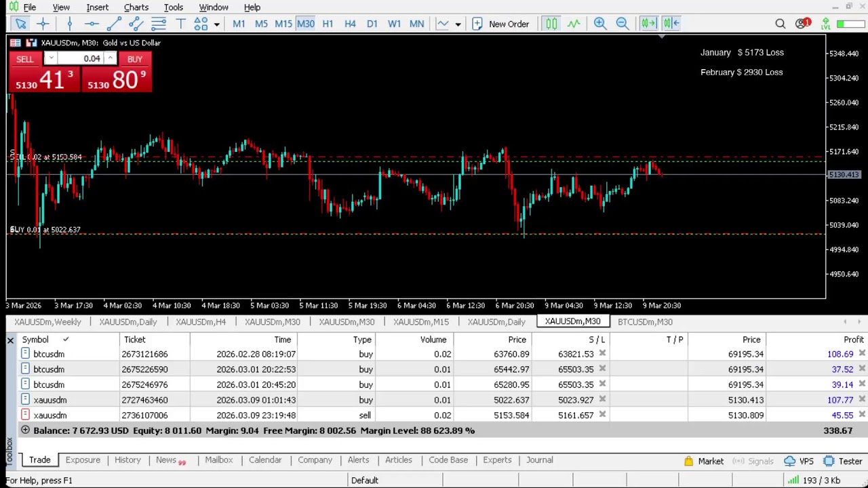Open New Order dialog
Viewport: 868px width, 488px height.
coord(500,24)
